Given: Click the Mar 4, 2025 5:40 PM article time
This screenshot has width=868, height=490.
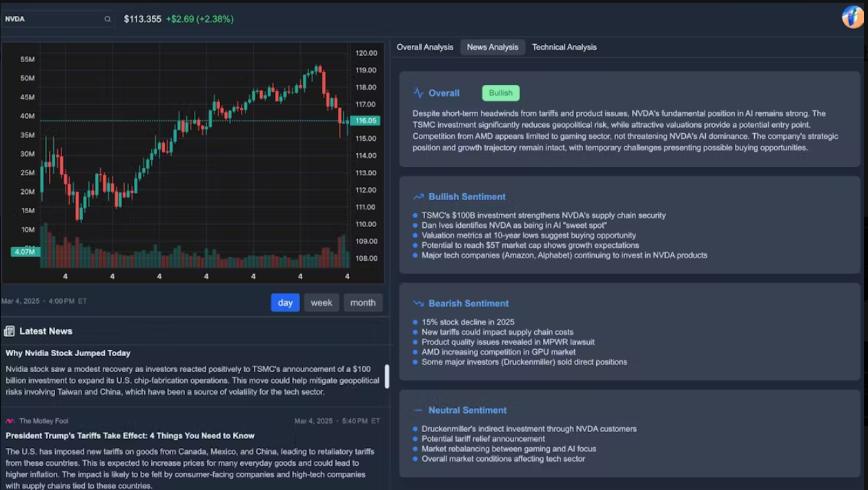Looking at the screenshot, I should click(x=337, y=421).
